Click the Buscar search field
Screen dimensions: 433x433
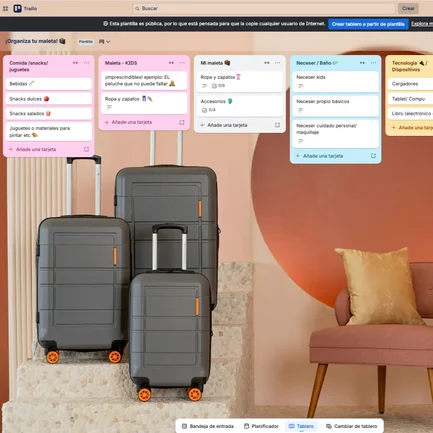tap(264, 8)
